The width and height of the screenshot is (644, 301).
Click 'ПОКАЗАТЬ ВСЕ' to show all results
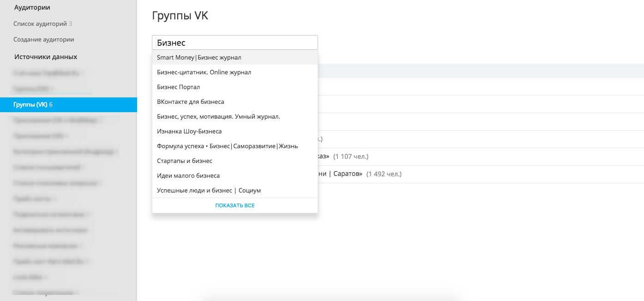click(235, 205)
